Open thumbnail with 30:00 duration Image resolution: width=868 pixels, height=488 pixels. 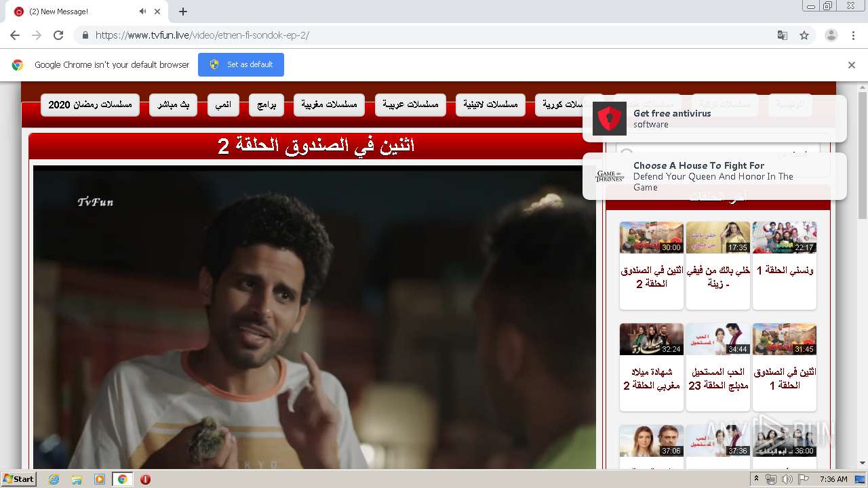click(652, 237)
